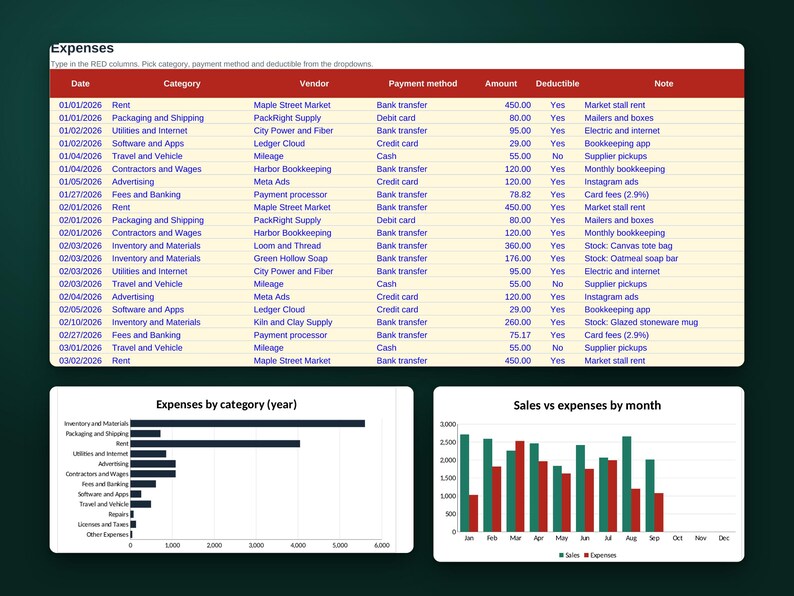The height and width of the screenshot is (596, 794).
Task: Click the Repairs label in category chart
Action: 118,514
